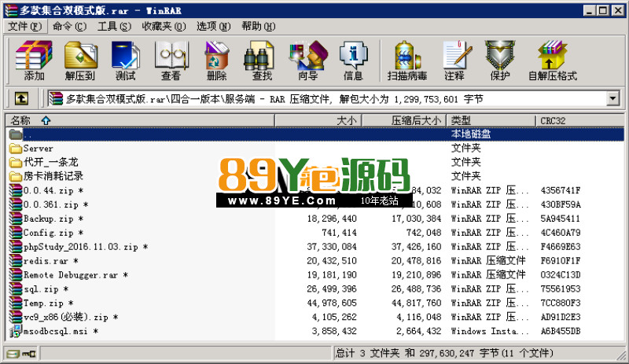Click the 44,817,760 packed size
Viewport: 629px width, 364px height.
(x=417, y=303)
